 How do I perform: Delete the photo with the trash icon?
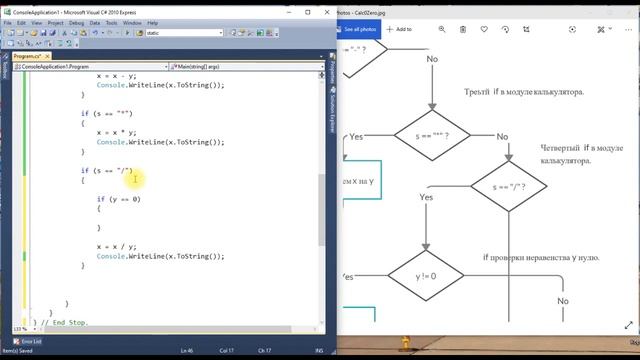463,29
